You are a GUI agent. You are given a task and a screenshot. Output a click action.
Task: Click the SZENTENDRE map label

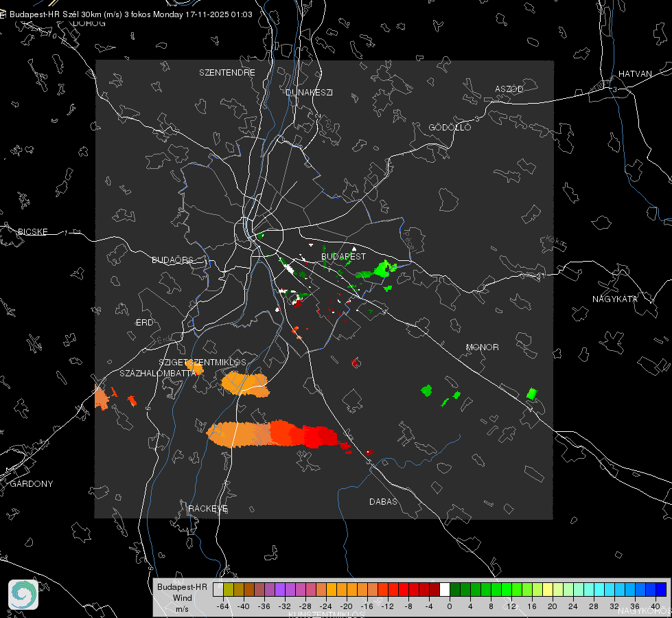(227, 73)
